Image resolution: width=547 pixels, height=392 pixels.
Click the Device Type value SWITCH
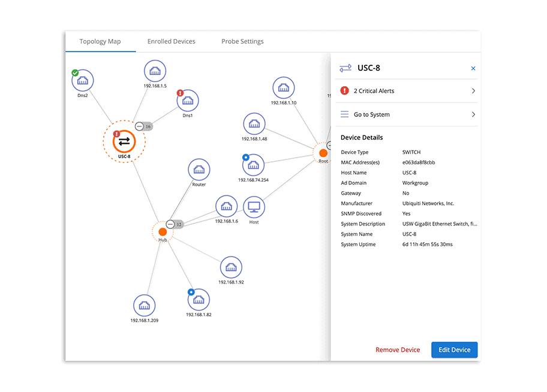[411, 152]
